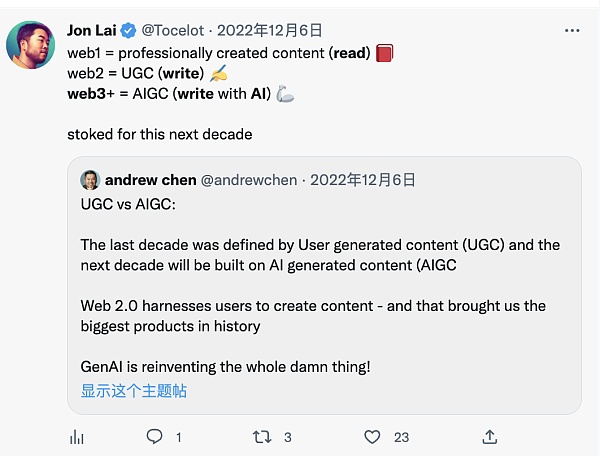Like the tweet with the heart icon
This screenshot has height=456, width=600.
[x=372, y=437]
